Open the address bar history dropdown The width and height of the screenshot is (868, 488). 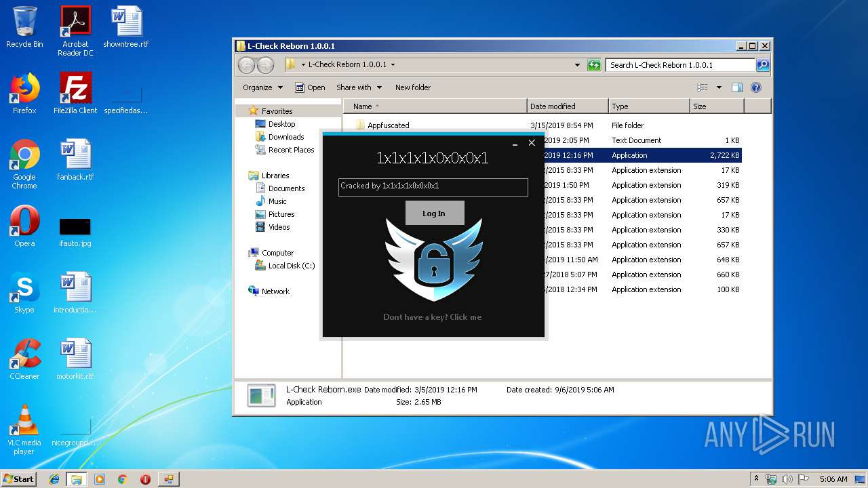(x=577, y=65)
